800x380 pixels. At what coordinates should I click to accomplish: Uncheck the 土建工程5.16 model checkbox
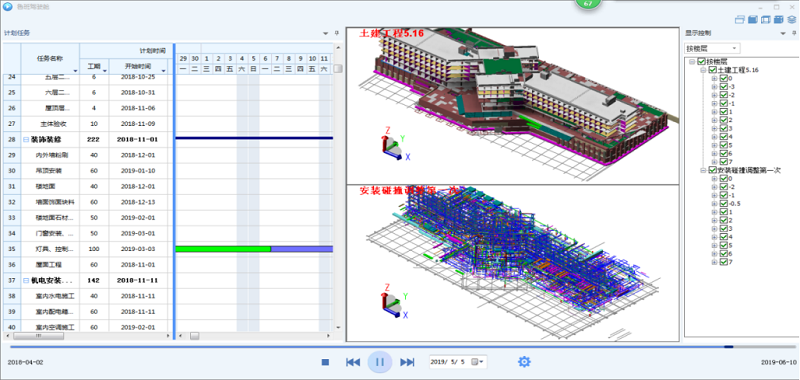(712, 70)
